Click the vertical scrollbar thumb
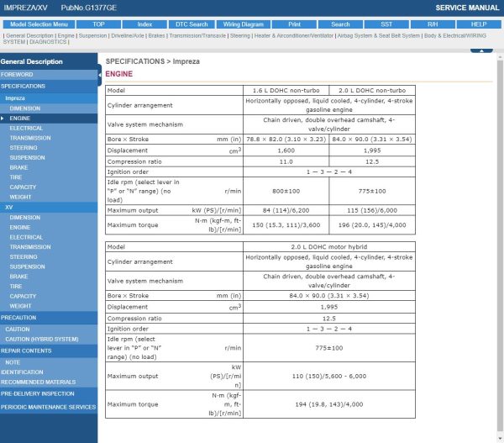The width and height of the screenshot is (504, 443). [500, 246]
